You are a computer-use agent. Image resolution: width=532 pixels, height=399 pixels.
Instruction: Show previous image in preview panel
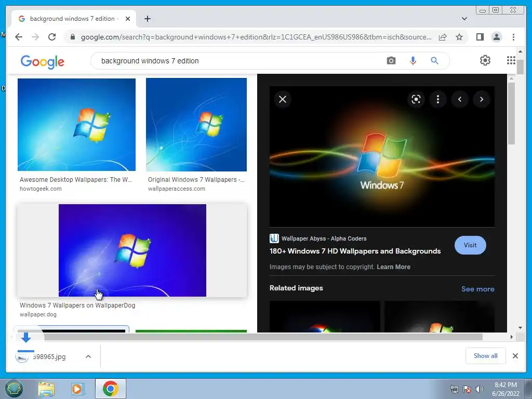(460, 99)
